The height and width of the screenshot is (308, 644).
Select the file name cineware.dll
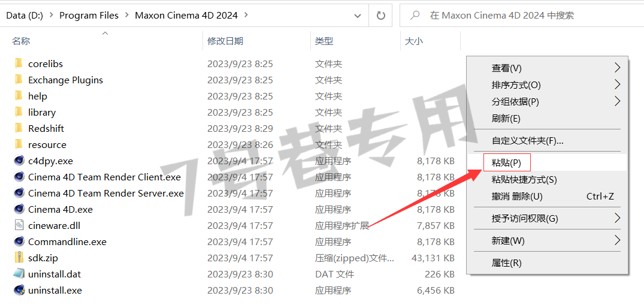54,225
